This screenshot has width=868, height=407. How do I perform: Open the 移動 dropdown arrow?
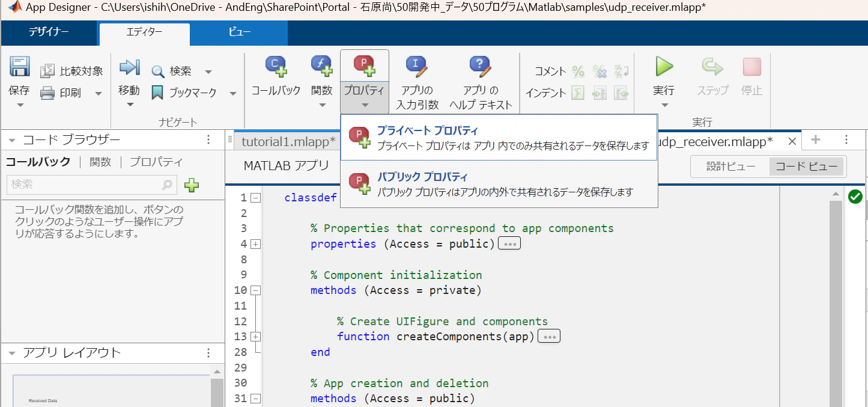tap(129, 105)
